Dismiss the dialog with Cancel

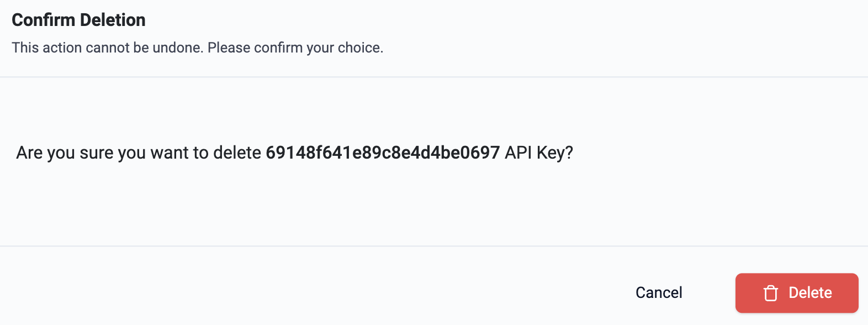click(x=658, y=292)
